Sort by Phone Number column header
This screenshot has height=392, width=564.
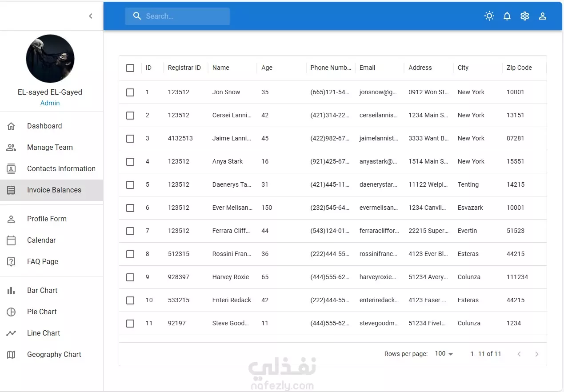[331, 68]
